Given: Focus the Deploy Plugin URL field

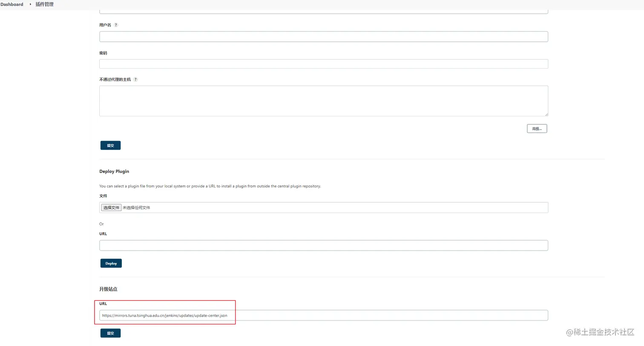Looking at the screenshot, I should 323,245.
